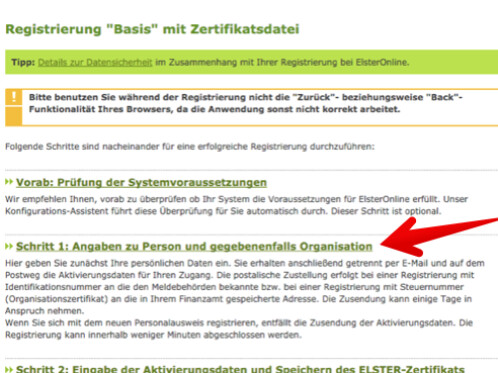Open 'Vorab: Prüfung der Systemvoraussetzungen' link
This screenshot has width=498, height=373.
pos(141,183)
